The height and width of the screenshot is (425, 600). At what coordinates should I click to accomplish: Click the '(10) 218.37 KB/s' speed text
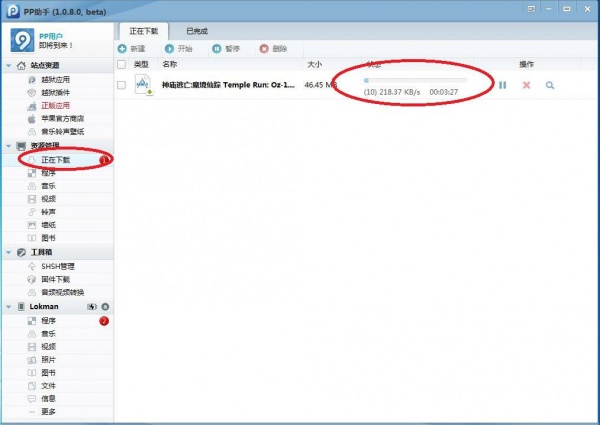pyautogui.click(x=392, y=92)
